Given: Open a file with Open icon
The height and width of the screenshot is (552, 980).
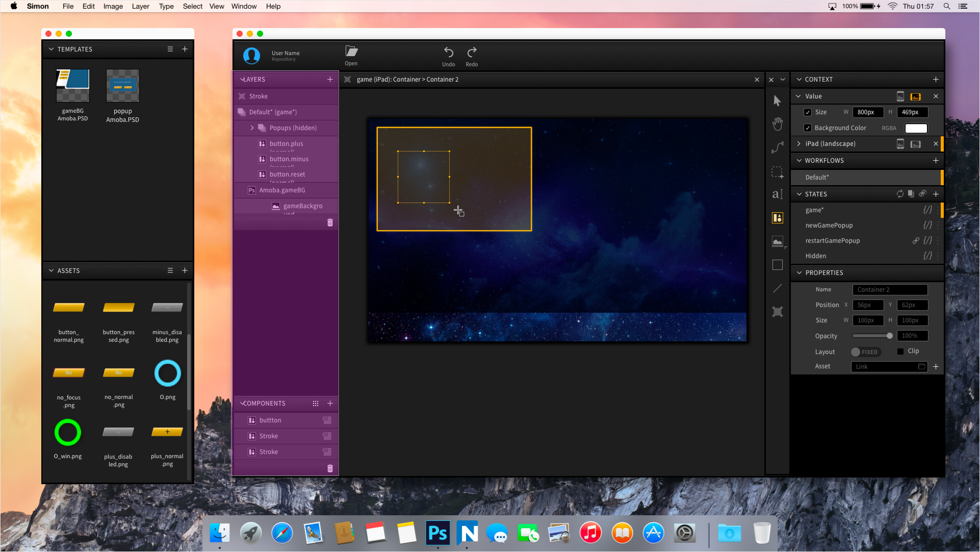Looking at the screenshot, I should (351, 56).
